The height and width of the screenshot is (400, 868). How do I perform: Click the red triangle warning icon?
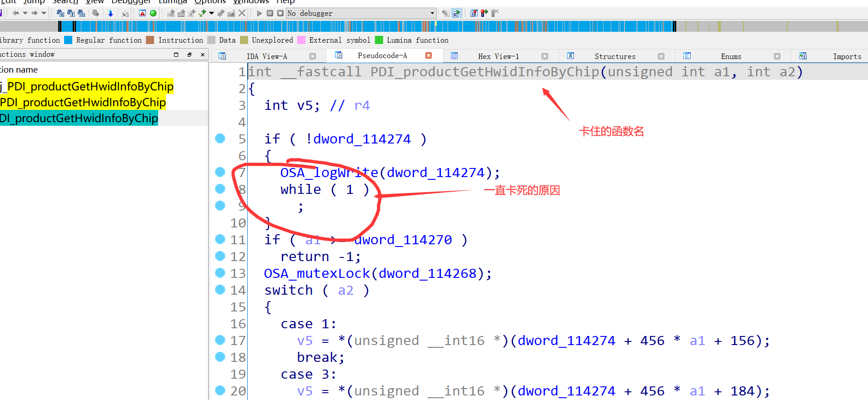click(142, 13)
